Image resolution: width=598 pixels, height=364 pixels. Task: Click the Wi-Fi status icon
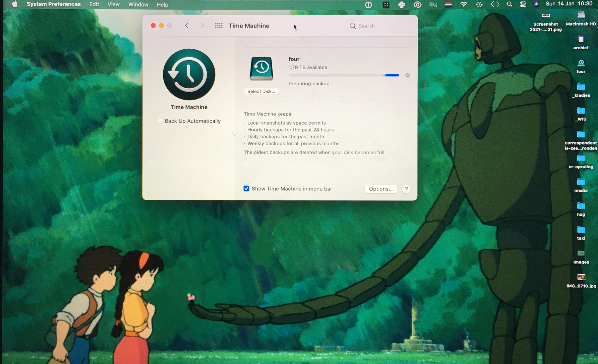pos(463,4)
